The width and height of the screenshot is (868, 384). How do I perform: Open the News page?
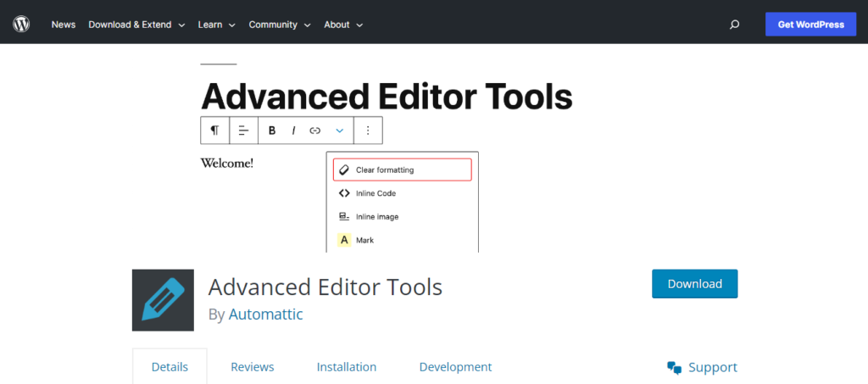(x=64, y=25)
